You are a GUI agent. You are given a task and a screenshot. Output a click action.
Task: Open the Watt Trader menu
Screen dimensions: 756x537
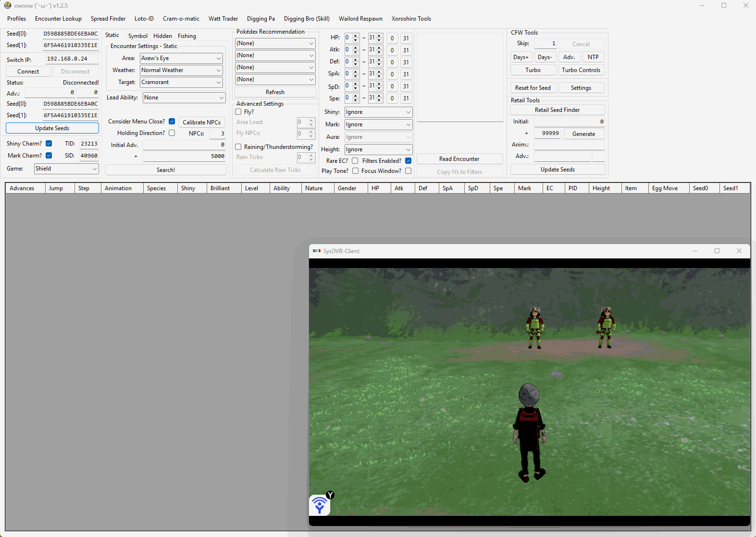(223, 19)
